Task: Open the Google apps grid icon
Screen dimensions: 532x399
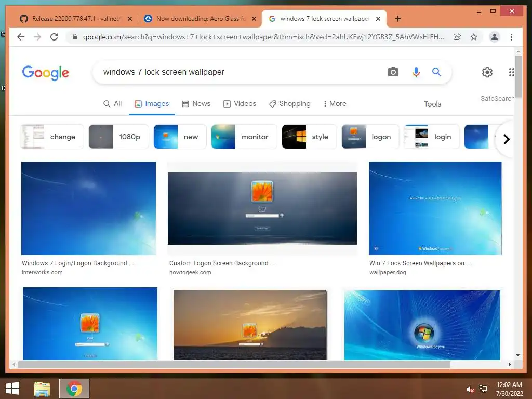Action: point(511,72)
